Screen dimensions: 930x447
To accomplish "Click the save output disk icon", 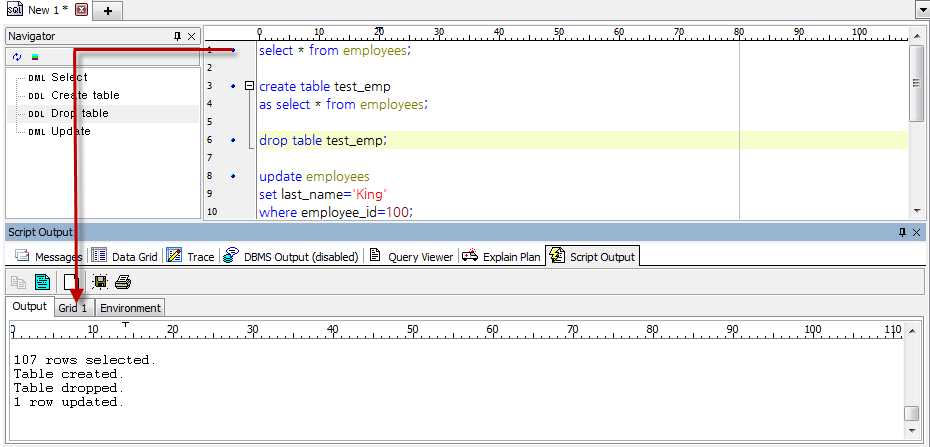I will click(x=100, y=282).
